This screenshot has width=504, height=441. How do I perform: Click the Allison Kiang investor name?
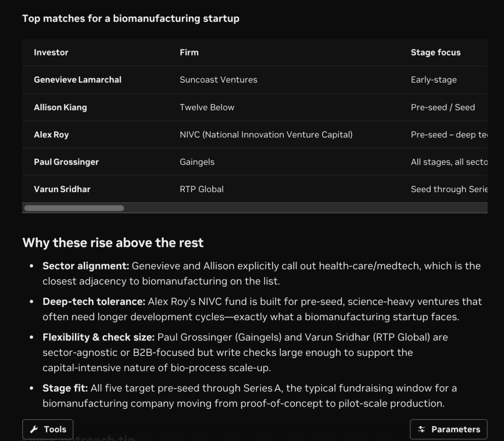click(x=60, y=107)
